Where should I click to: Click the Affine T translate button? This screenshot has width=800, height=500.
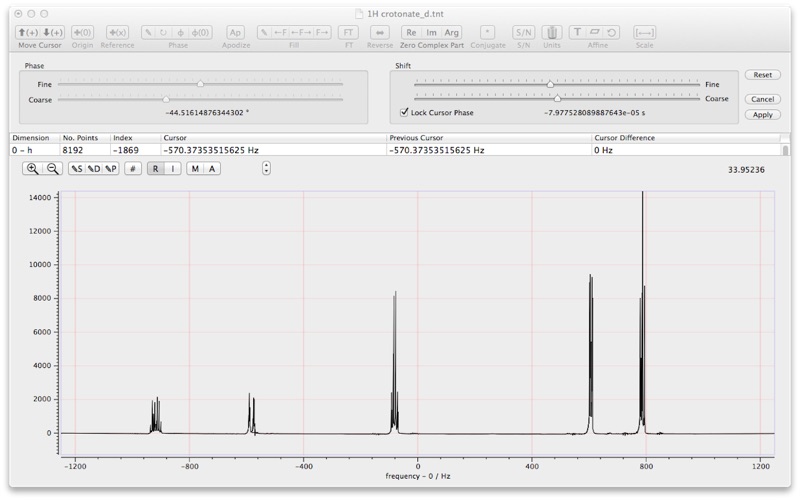(x=577, y=33)
